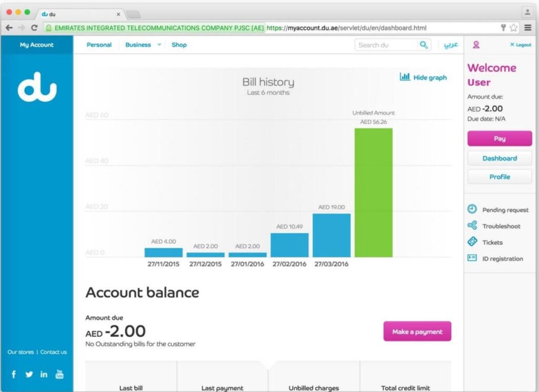Go to the Shop menu item

[x=179, y=45]
